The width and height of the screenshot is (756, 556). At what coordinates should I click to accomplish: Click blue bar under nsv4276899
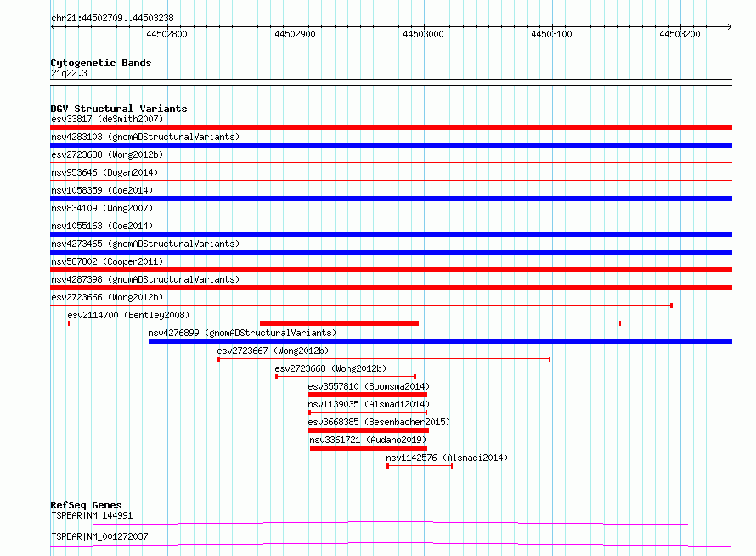tap(440, 341)
